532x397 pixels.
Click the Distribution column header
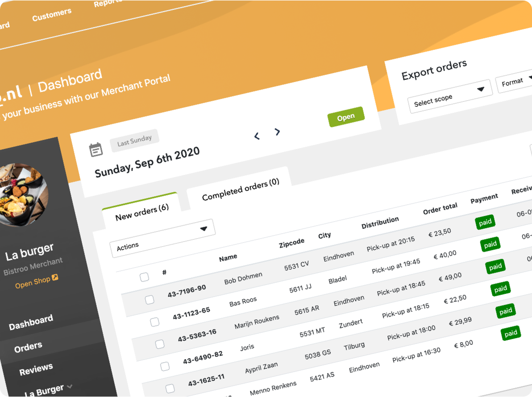[380, 223]
